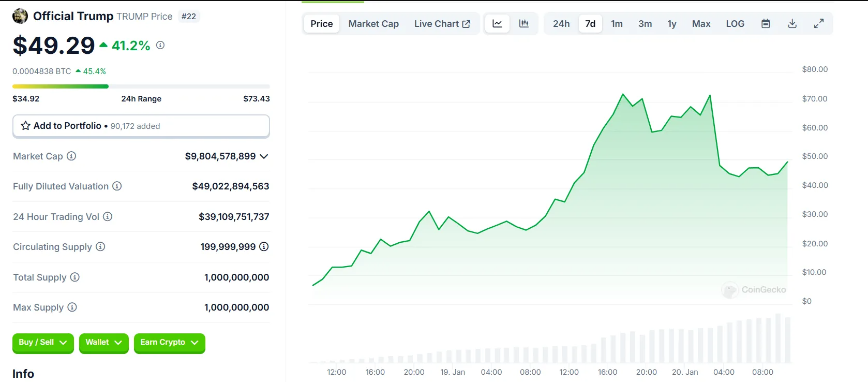Screen dimensions: 868x382
Task: Show Market Cap info tooltip icon
Action: (71, 156)
